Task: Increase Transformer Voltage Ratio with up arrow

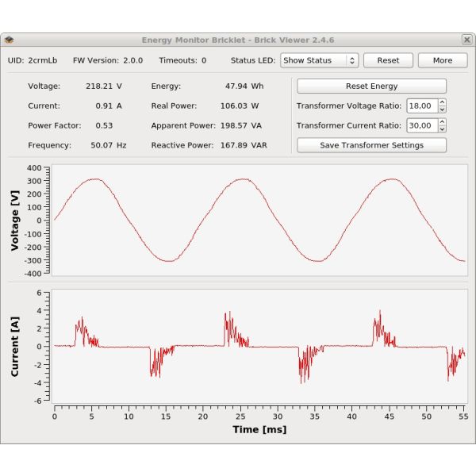Action: (x=443, y=102)
